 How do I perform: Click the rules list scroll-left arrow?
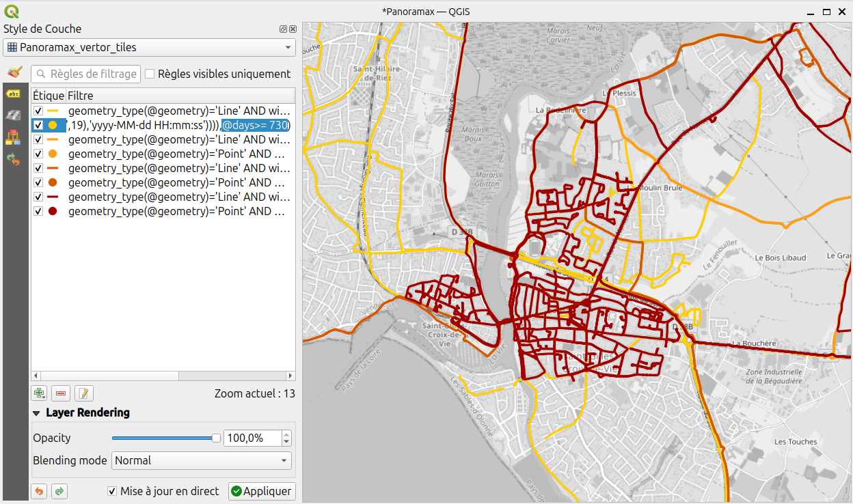pos(36,376)
